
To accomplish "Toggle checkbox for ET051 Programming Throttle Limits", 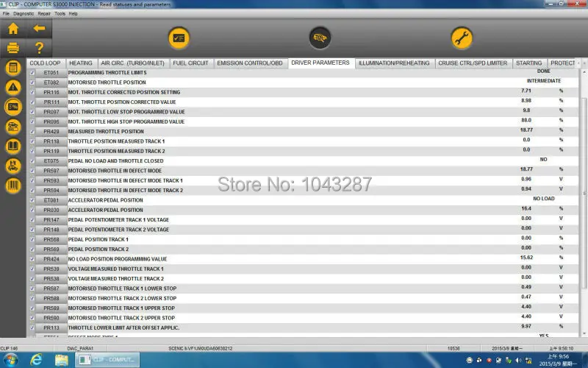I will (32, 72).
